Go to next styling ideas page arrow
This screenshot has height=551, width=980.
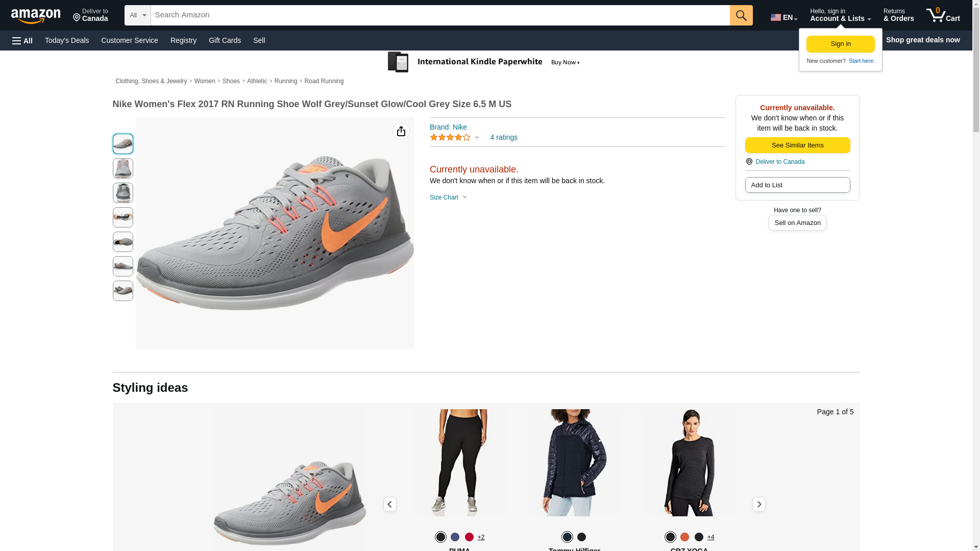point(758,505)
